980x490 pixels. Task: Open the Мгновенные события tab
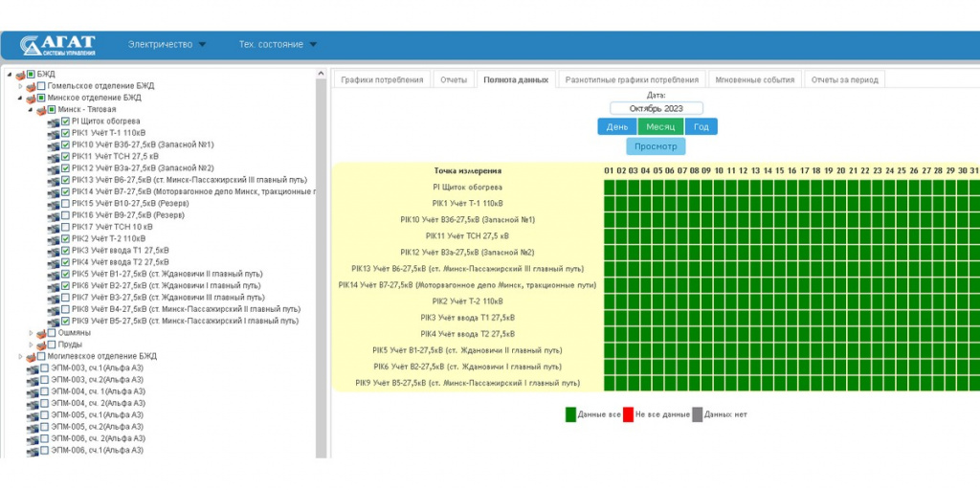coord(753,79)
